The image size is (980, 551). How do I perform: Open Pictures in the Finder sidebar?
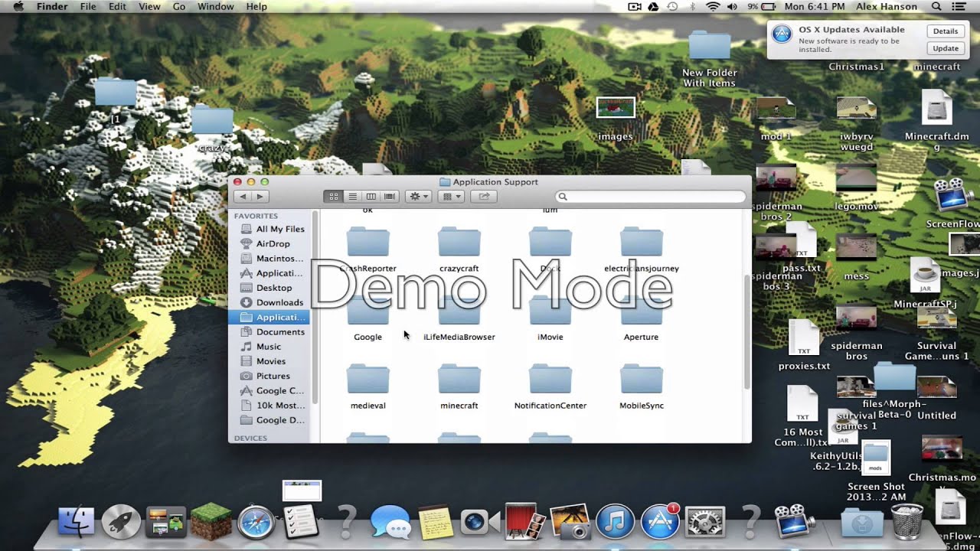pyautogui.click(x=272, y=376)
